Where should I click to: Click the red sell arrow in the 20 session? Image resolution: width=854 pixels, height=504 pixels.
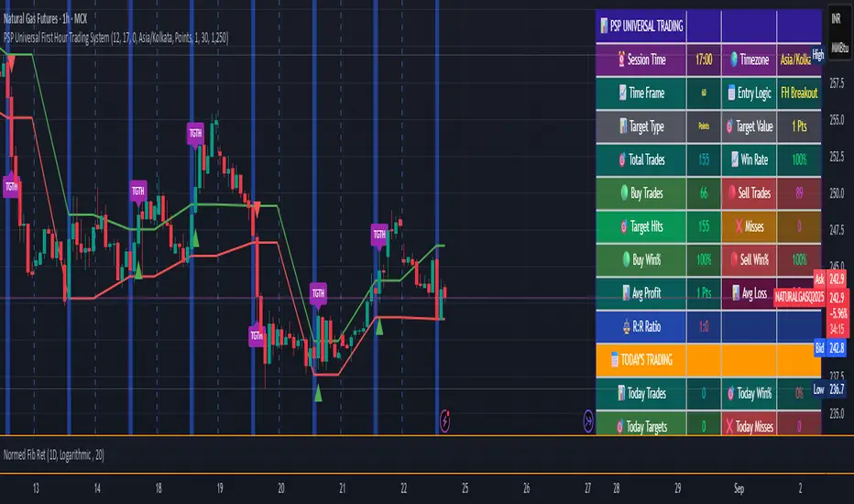(x=257, y=209)
